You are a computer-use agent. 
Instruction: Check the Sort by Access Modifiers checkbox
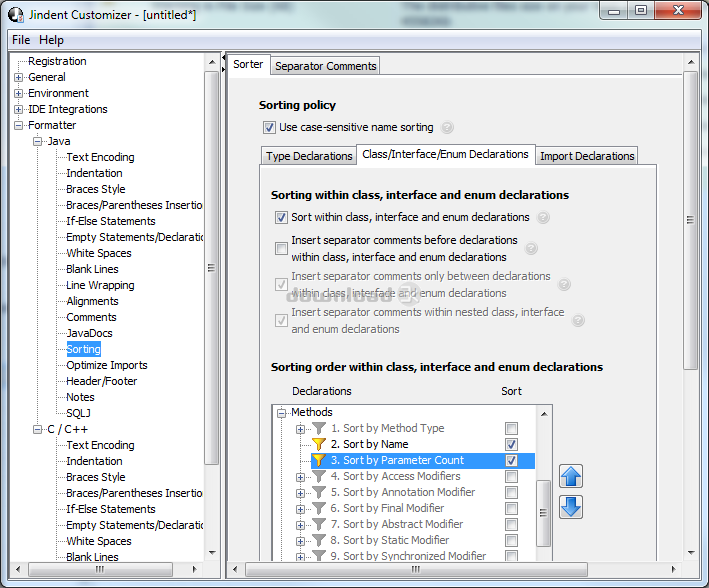click(x=511, y=476)
